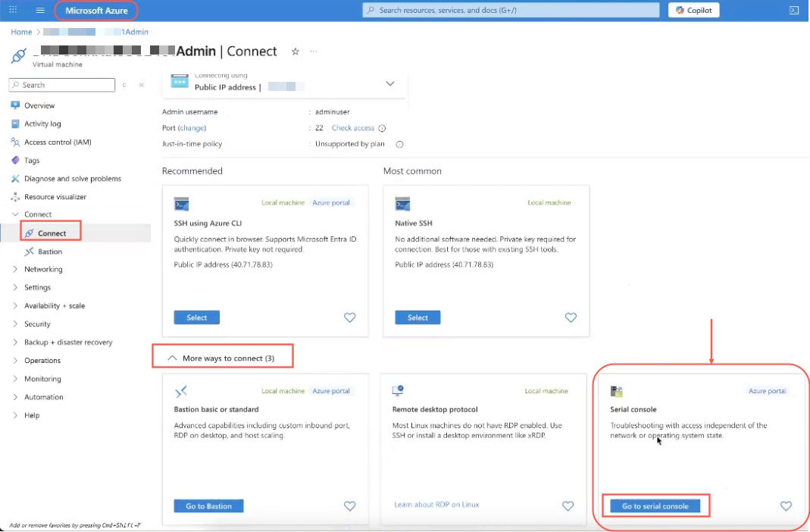Click the Home breadcrumb link
The height and width of the screenshot is (532, 810).
[21, 32]
